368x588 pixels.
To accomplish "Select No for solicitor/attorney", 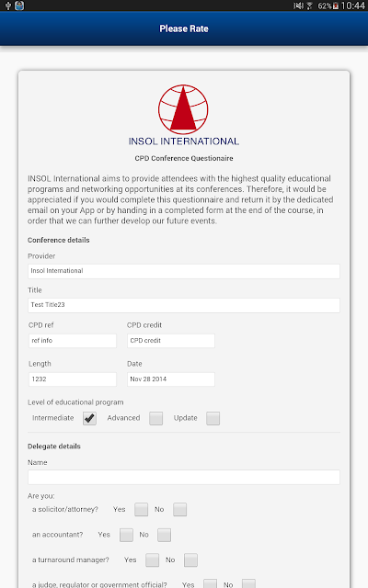I will [x=180, y=509].
